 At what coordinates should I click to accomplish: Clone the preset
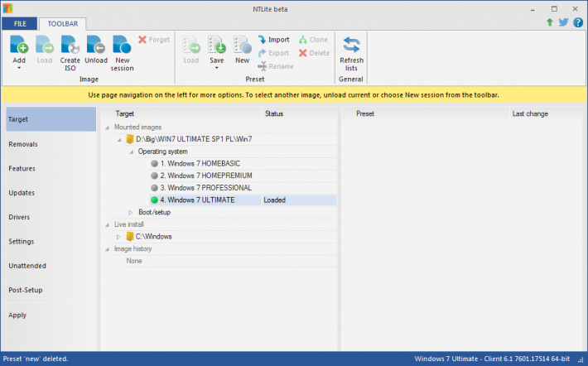point(314,40)
